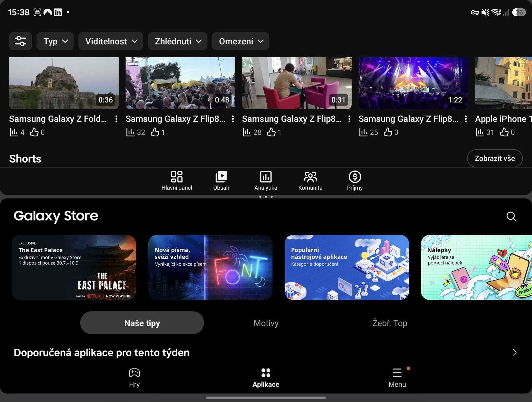Tap the muted sound icon in status bar
532x402 pixels.
485,12
